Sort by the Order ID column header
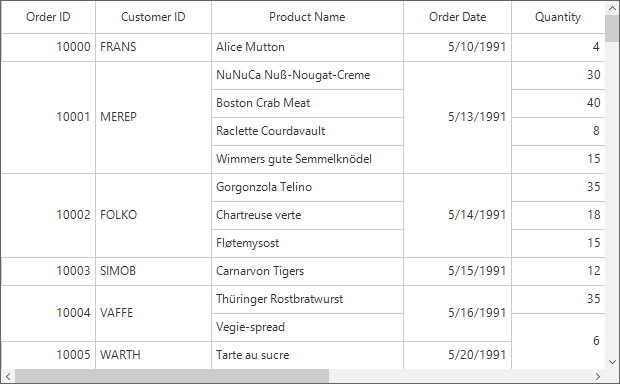 coord(48,17)
